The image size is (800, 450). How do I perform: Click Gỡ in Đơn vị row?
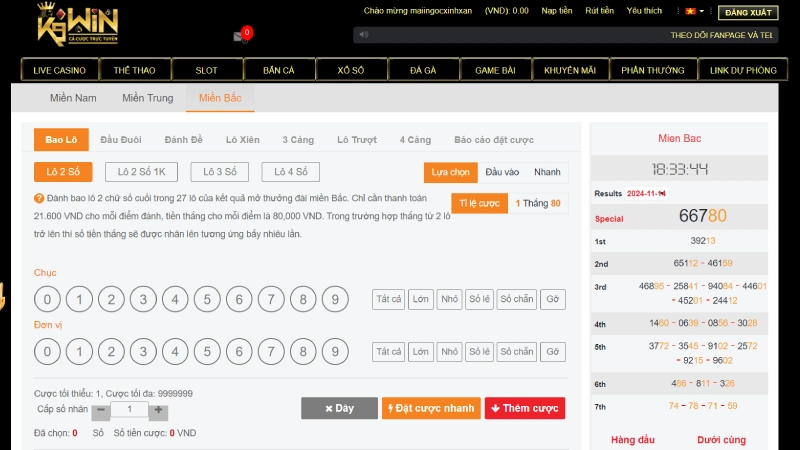pyautogui.click(x=553, y=352)
